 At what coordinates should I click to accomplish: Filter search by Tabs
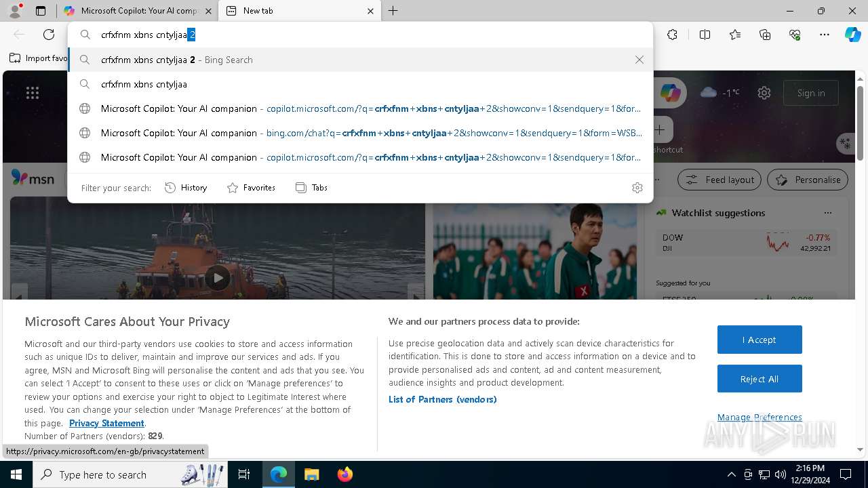(x=311, y=188)
